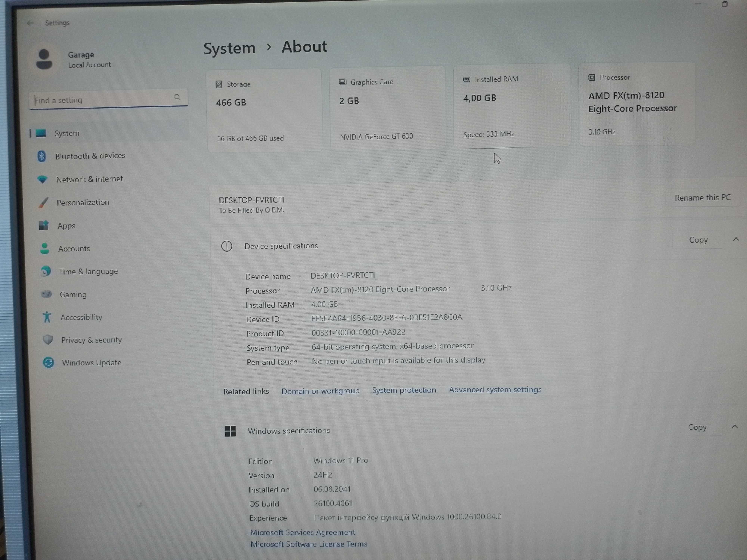Click the Apps icon in sidebar

[x=44, y=225]
